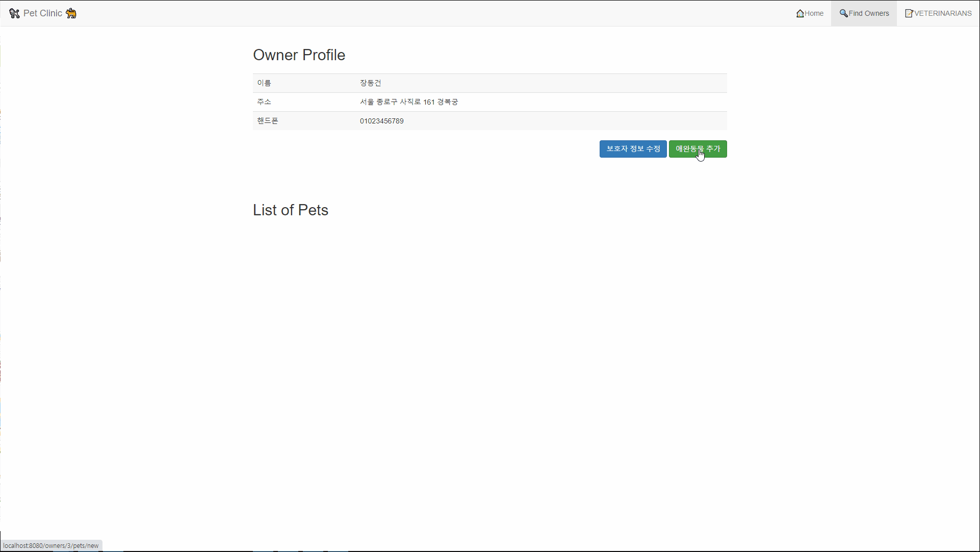Click the Home icon in the navbar
Screen dimensions: 980x552
[x=810, y=13]
